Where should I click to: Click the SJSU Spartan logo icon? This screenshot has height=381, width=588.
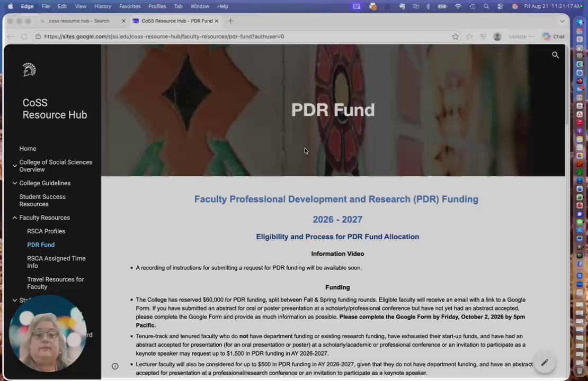click(29, 70)
